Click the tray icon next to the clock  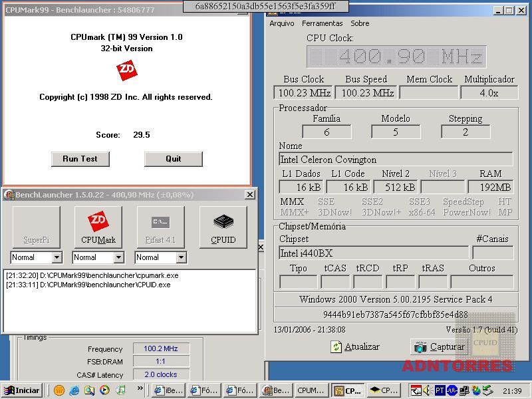(x=487, y=390)
